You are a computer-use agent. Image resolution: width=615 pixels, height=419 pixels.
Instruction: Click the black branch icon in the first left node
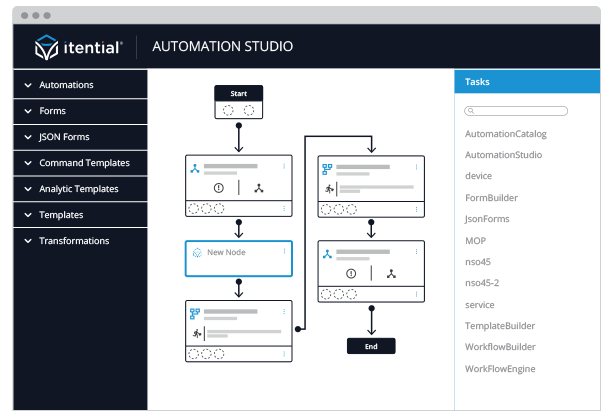[259, 188]
